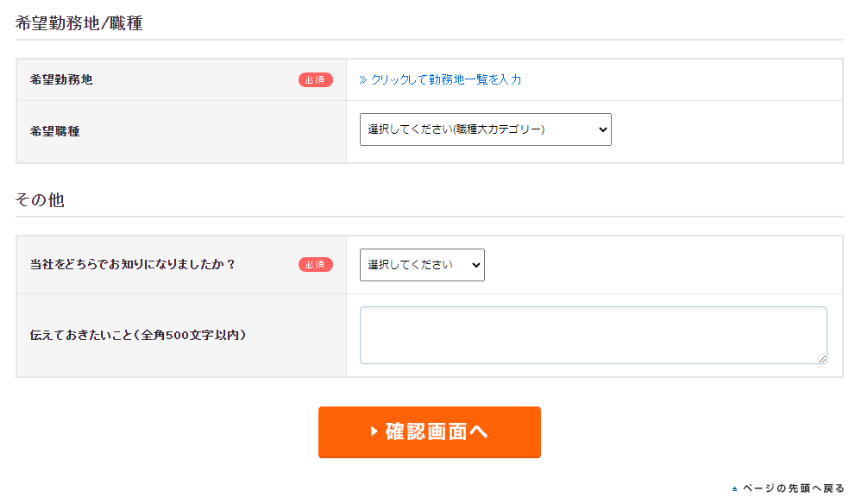Click the resize handle of the message textarea
This screenshot has width=868, height=504.
(x=822, y=359)
